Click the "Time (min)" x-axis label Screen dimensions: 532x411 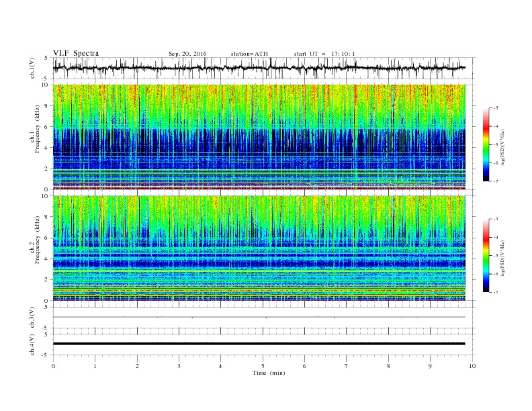click(269, 373)
